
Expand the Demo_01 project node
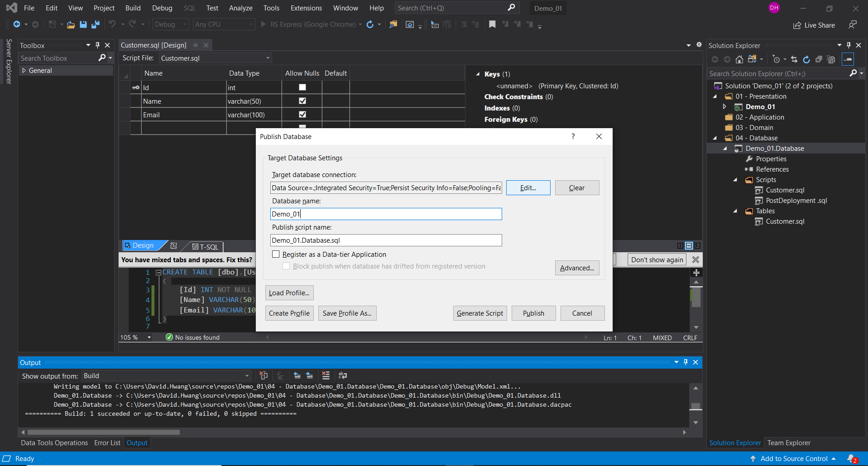point(724,107)
